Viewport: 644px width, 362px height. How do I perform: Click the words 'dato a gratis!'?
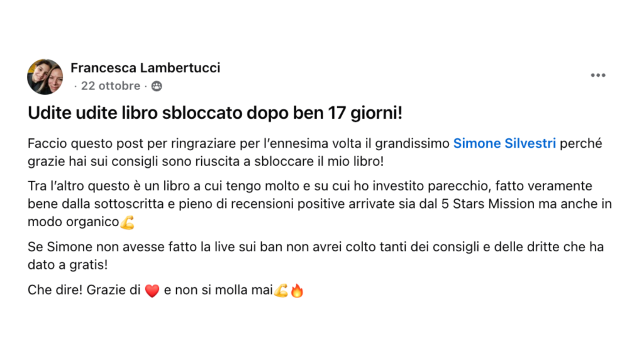(x=67, y=265)
